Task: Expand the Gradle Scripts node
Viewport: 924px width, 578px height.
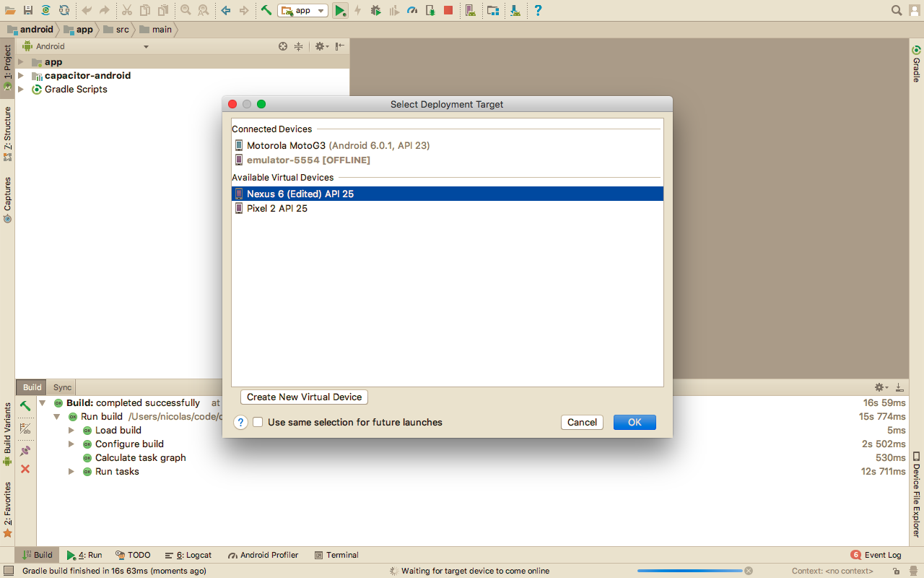Action: click(x=20, y=89)
